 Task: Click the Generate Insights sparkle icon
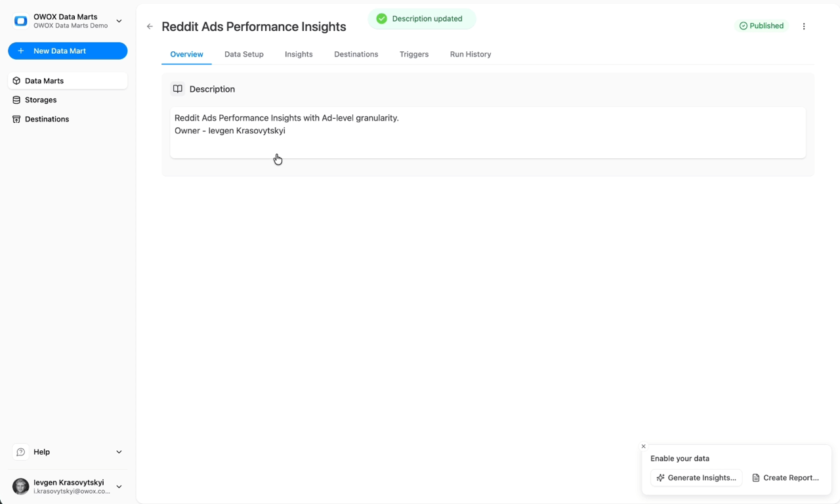660,478
